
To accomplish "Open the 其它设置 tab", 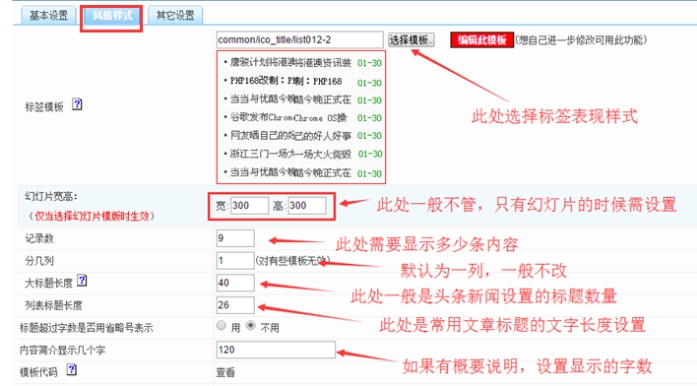I will click(175, 16).
